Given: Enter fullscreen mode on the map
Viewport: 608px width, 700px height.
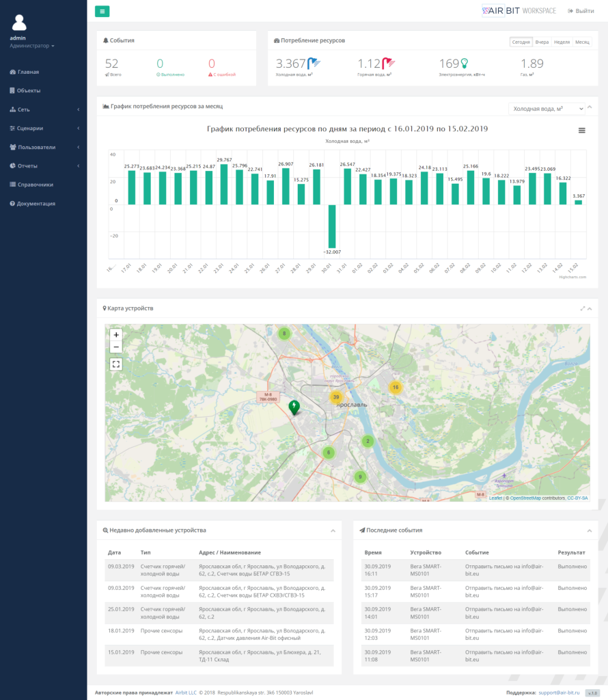Looking at the screenshot, I should tap(116, 364).
